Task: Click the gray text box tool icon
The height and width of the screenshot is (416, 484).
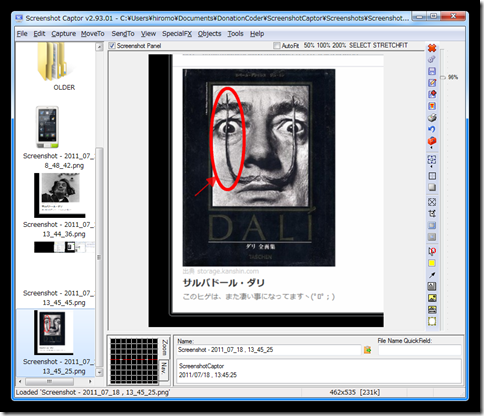Action: [432, 286]
